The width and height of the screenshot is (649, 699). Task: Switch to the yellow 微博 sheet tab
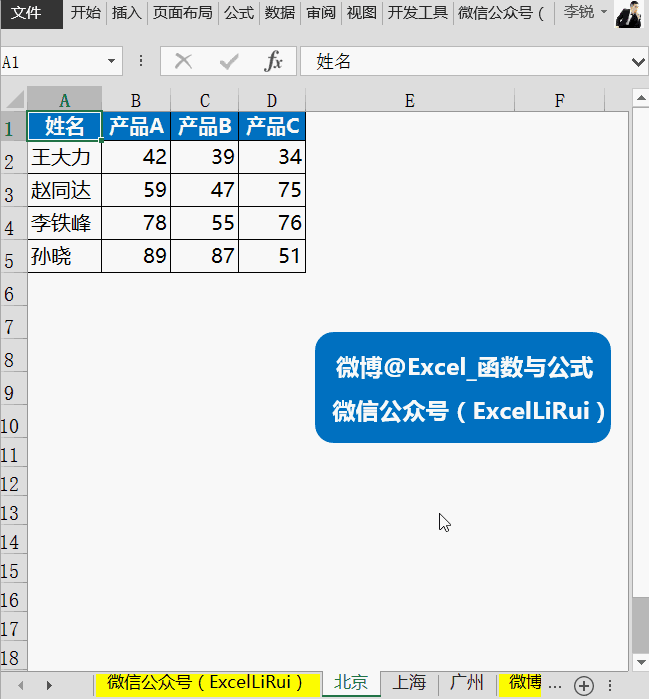[520, 684]
